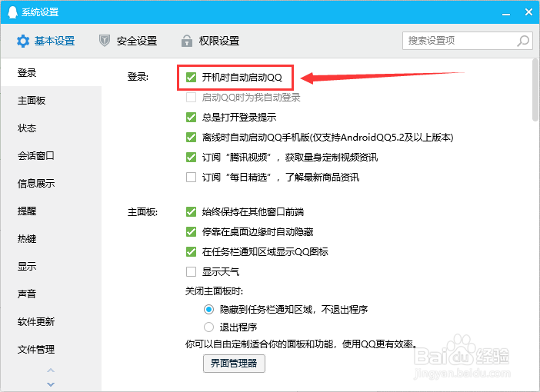Click the gear icon beside 基本设置

pyautogui.click(x=23, y=41)
